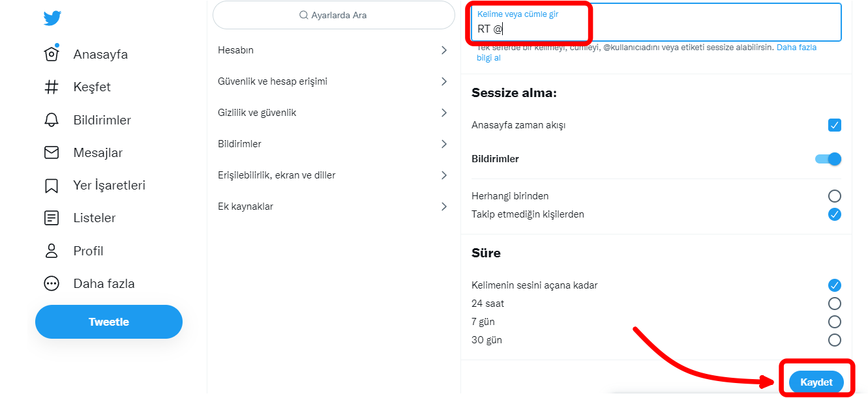Toggle the Bildirimler mute switch

coord(828,159)
